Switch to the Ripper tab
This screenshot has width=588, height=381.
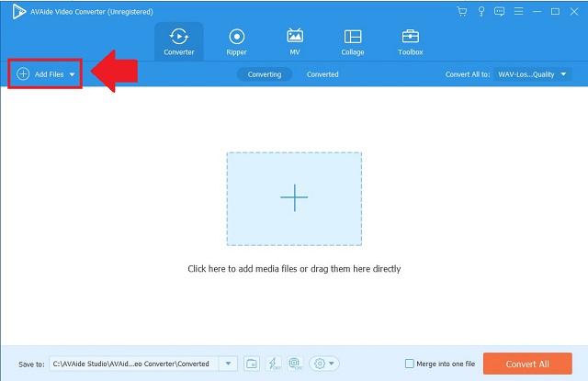(237, 41)
